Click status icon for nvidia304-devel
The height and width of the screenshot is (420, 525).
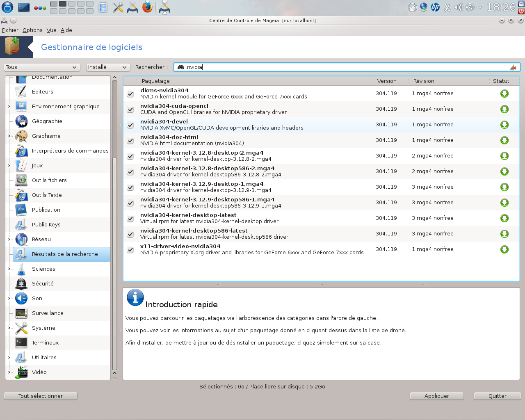click(504, 125)
